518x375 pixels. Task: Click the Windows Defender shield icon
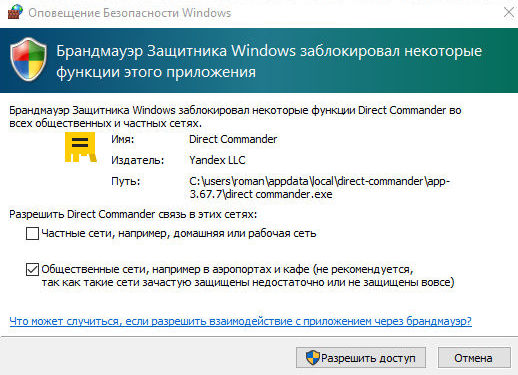click(28, 59)
